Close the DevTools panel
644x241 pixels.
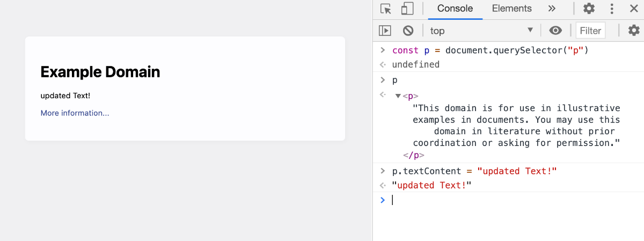tap(633, 9)
